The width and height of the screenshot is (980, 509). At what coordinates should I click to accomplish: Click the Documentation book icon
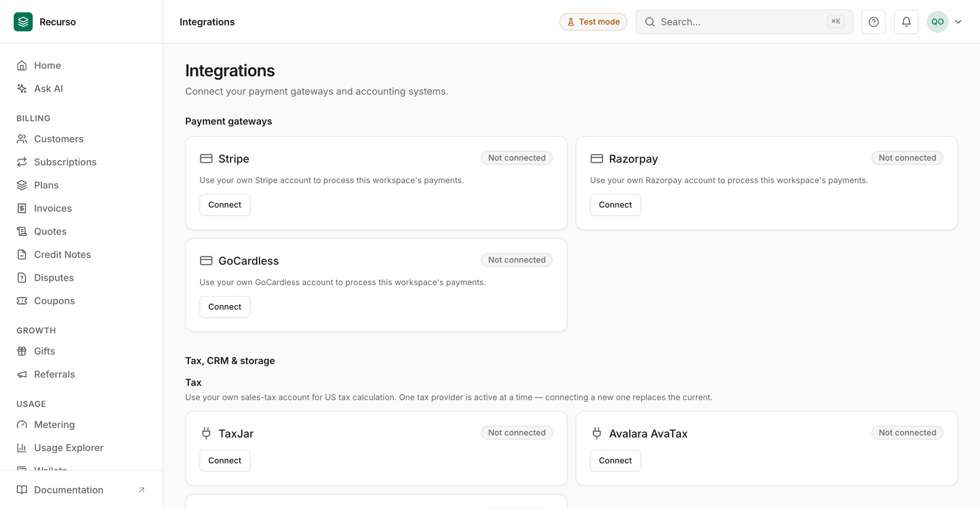click(22, 489)
